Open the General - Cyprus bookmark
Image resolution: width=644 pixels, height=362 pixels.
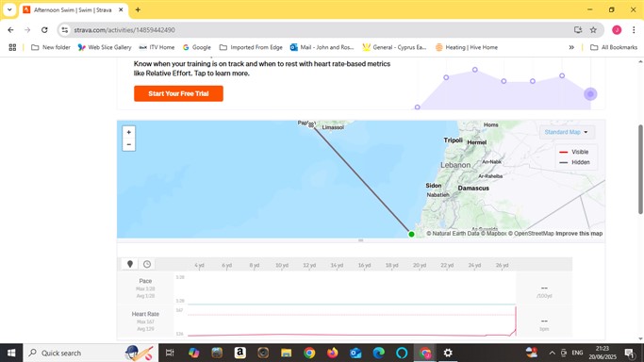pyautogui.click(x=395, y=48)
